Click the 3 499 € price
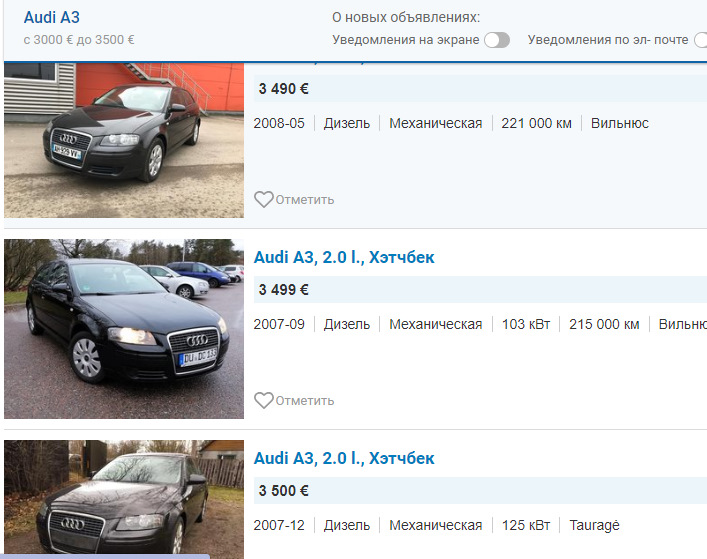 pyautogui.click(x=283, y=290)
